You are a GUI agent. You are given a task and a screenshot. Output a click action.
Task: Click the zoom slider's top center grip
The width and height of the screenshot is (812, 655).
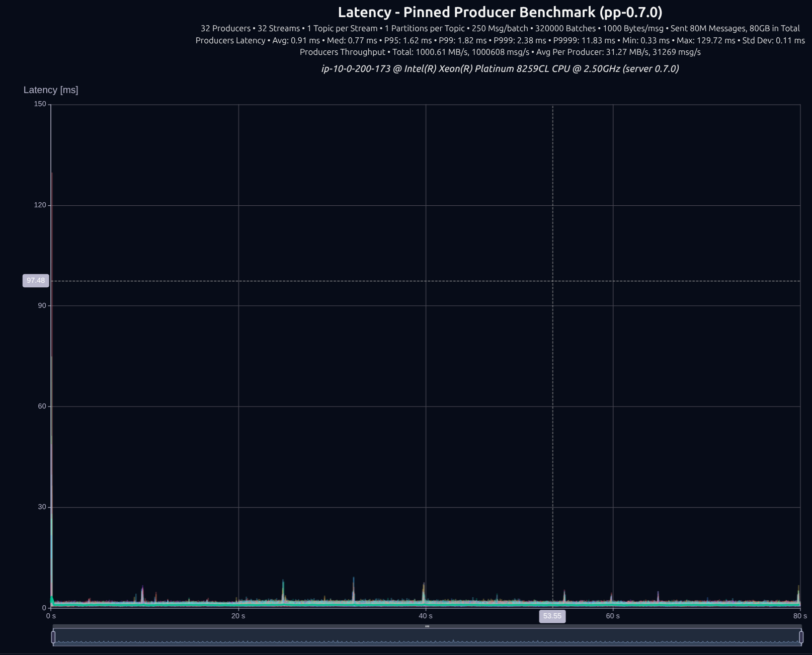(x=427, y=626)
